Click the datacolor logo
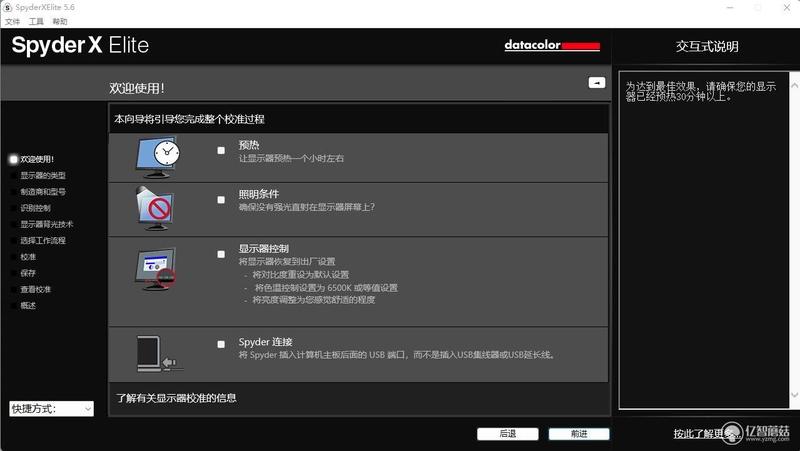The image size is (800, 451). [x=552, y=45]
